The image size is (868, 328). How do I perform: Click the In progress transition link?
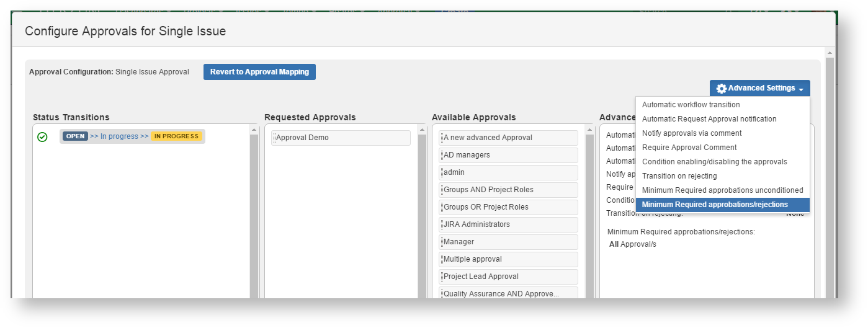click(x=119, y=136)
